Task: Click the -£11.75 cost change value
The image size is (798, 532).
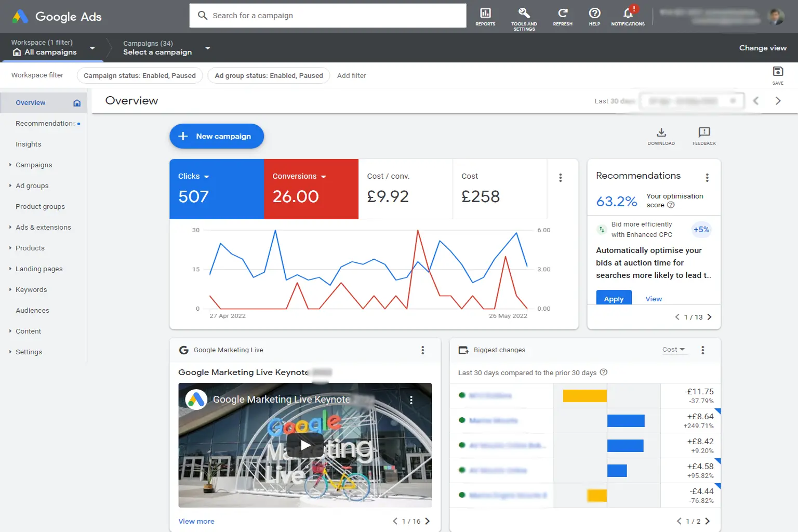Action: click(699, 391)
